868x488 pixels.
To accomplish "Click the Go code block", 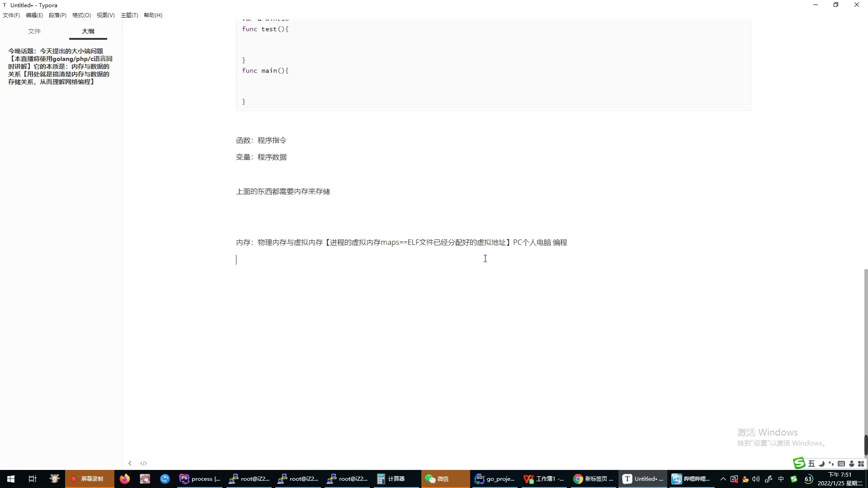I will (x=493, y=65).
